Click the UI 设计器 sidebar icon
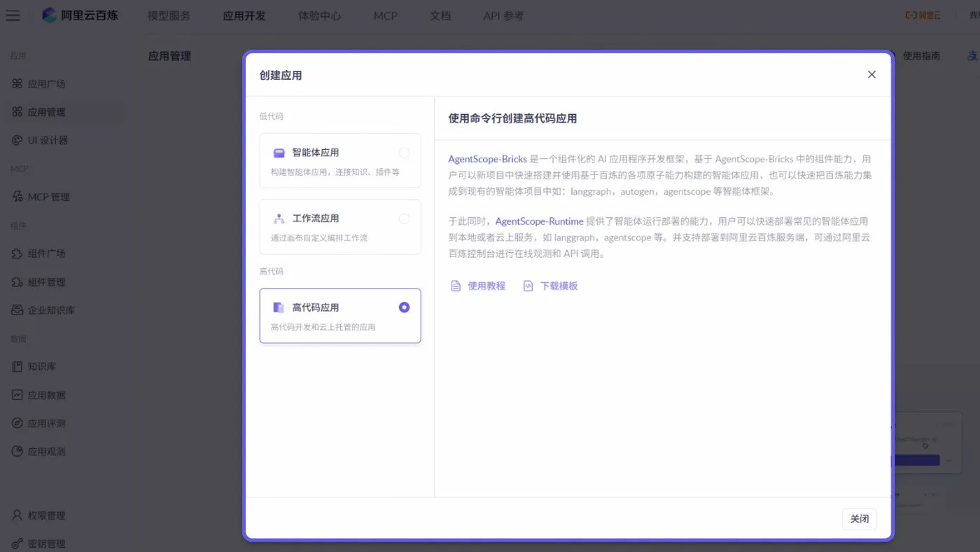The height and width of the screenshot is (552, 980). click(17, 140)
